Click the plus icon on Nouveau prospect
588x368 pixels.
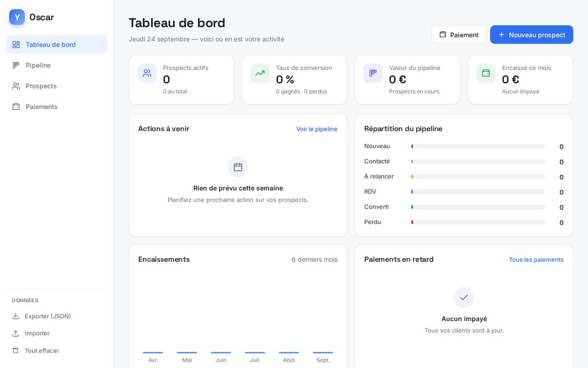pos(502,34)
